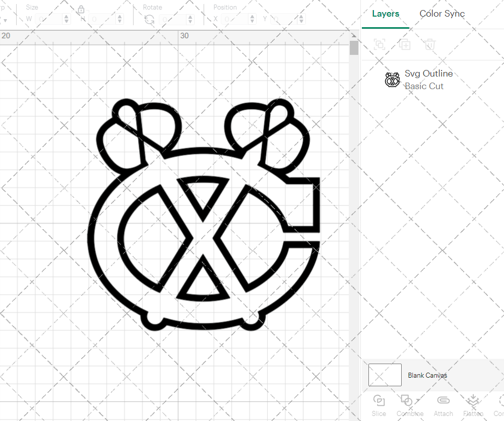This screenshot has height=421, width=504.
Task: Click the Rotate angle input field
Action: [x=173, y=19]
